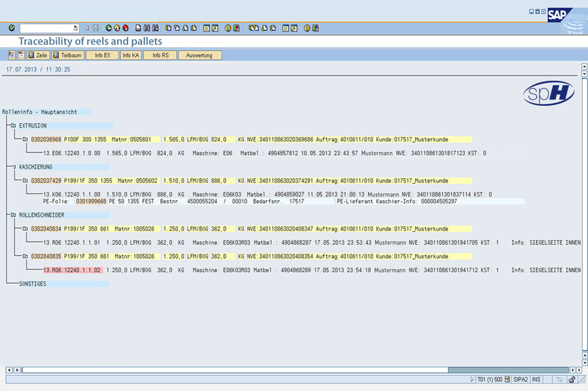Click the Print icon in toolbar

[138, 28]
